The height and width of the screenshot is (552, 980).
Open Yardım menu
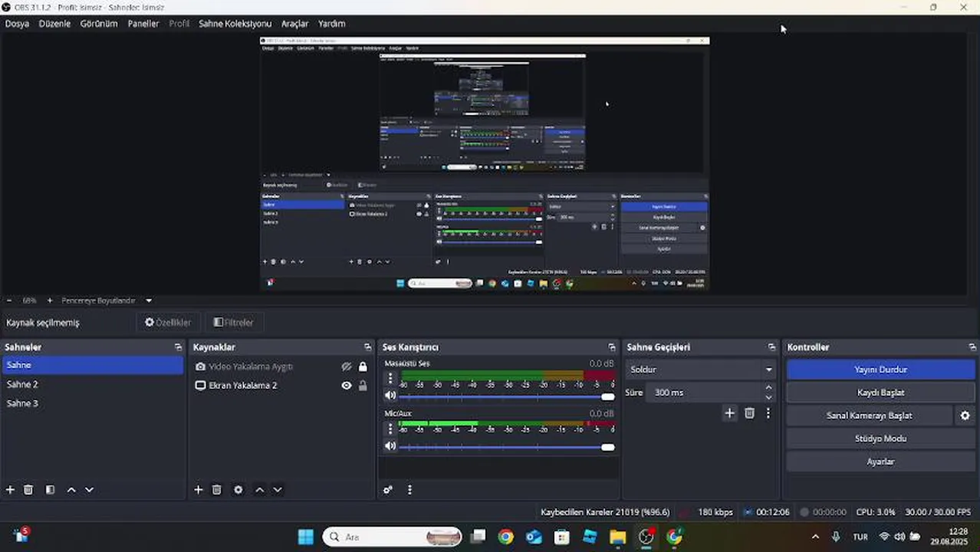pyautogui.click(x=331, y=24)
